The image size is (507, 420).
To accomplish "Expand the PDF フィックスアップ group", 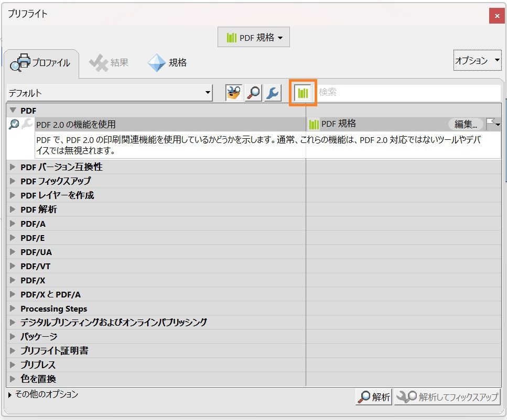I will (x=13, y=181).
